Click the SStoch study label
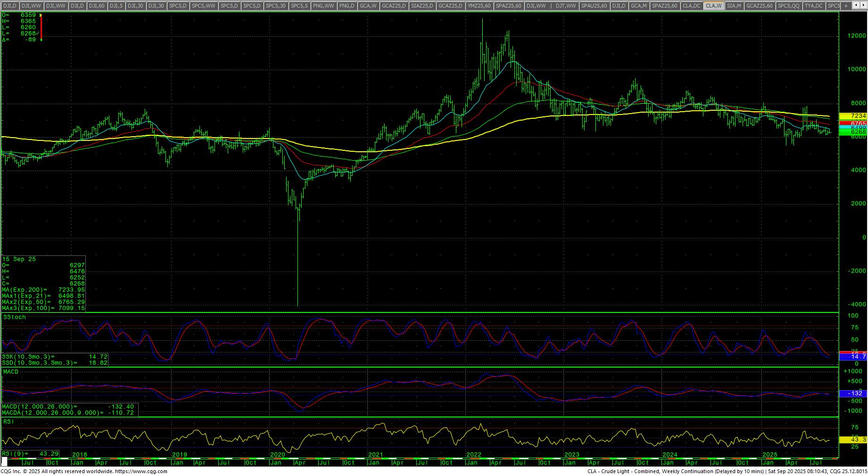The width and height of the screenshot is (868, 475). pos(15,317)
